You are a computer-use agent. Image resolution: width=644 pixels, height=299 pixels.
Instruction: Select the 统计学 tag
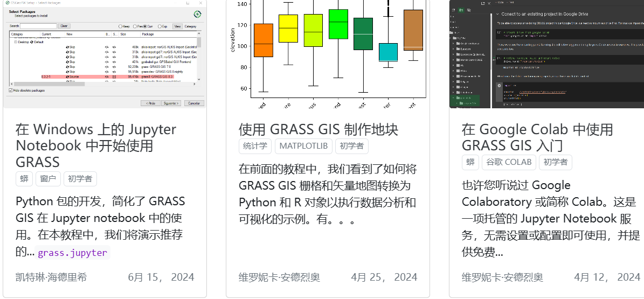[255, 146]
